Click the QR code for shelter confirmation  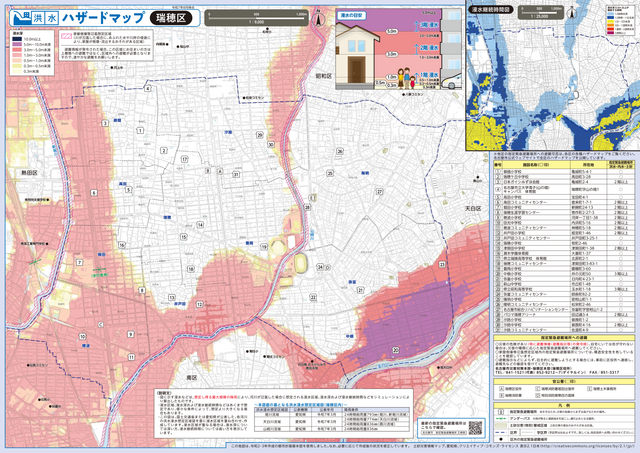pos(475,428)
